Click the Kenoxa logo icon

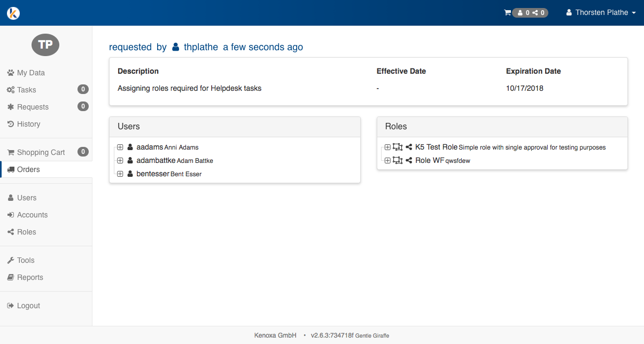13,13
